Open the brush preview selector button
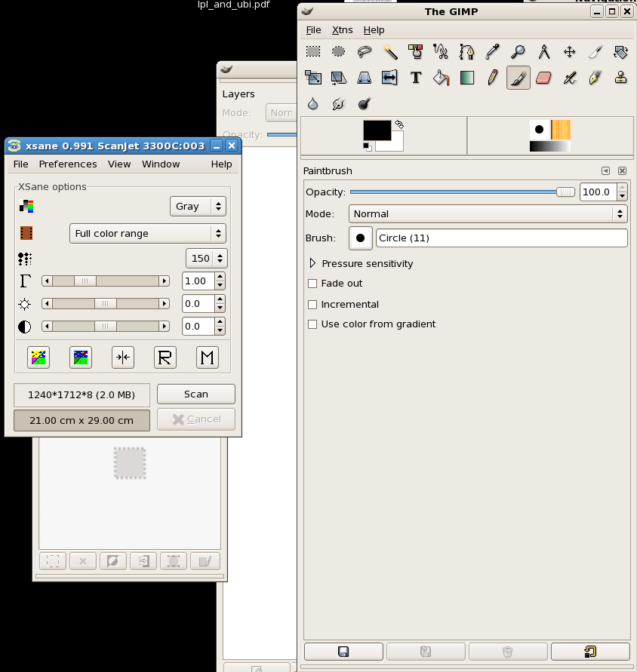The width and height of the screenshot is (637, 672). click(x=360, y=238)
